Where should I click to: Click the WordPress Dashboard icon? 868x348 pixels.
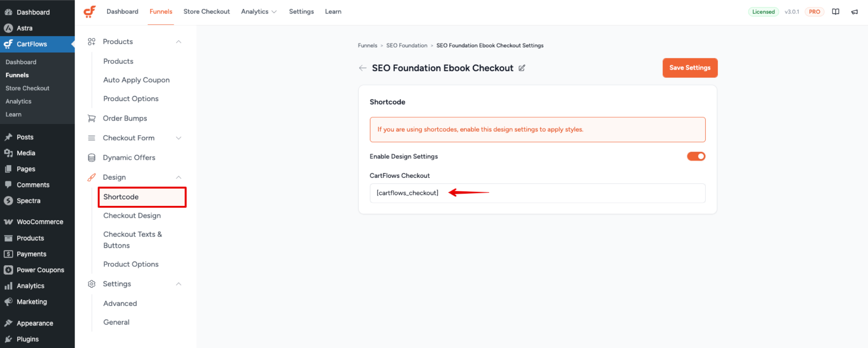(x=8, y=12)
